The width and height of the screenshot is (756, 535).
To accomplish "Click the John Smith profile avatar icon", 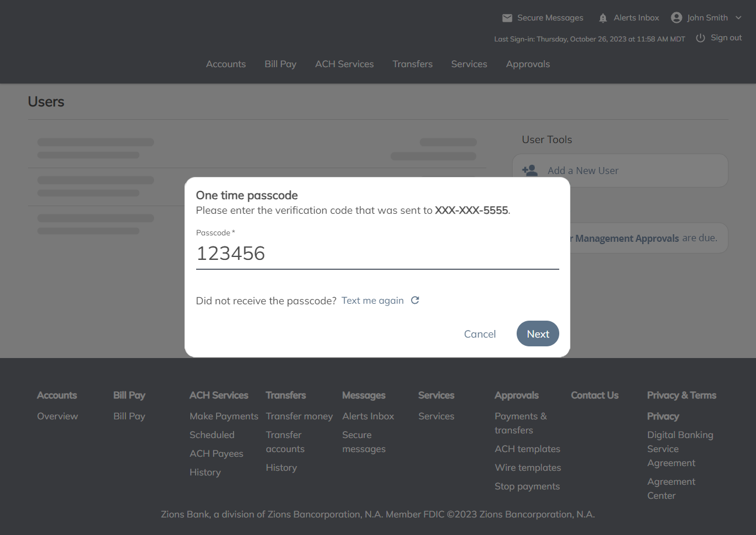I will [677, 18].
